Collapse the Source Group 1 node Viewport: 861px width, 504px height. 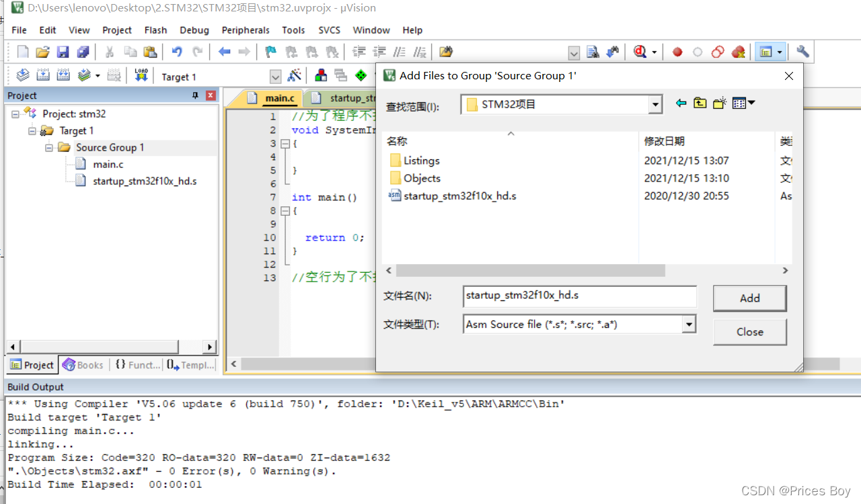(49, 148)
